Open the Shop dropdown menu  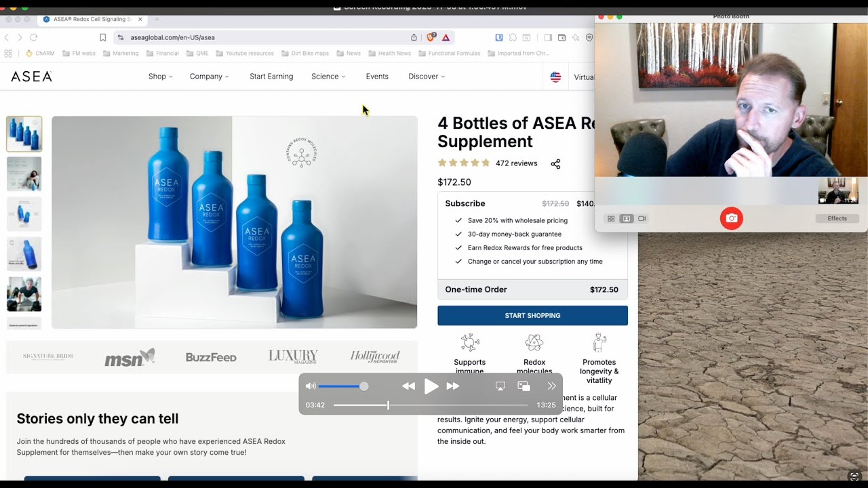tap(160, 77)
